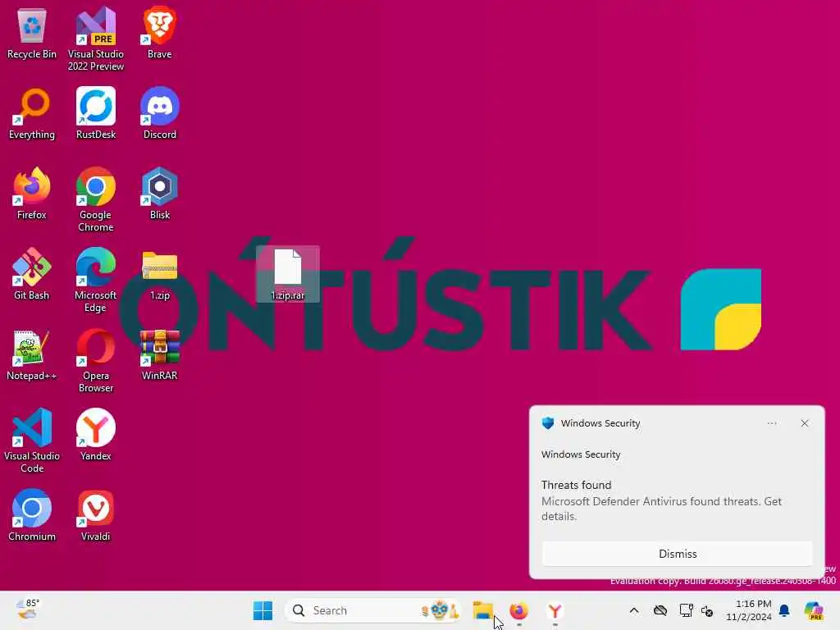Dismiss the Windows Security notification
Viewport: 840px width, 630px height.
pyautogui.click(x=677, y=554)
